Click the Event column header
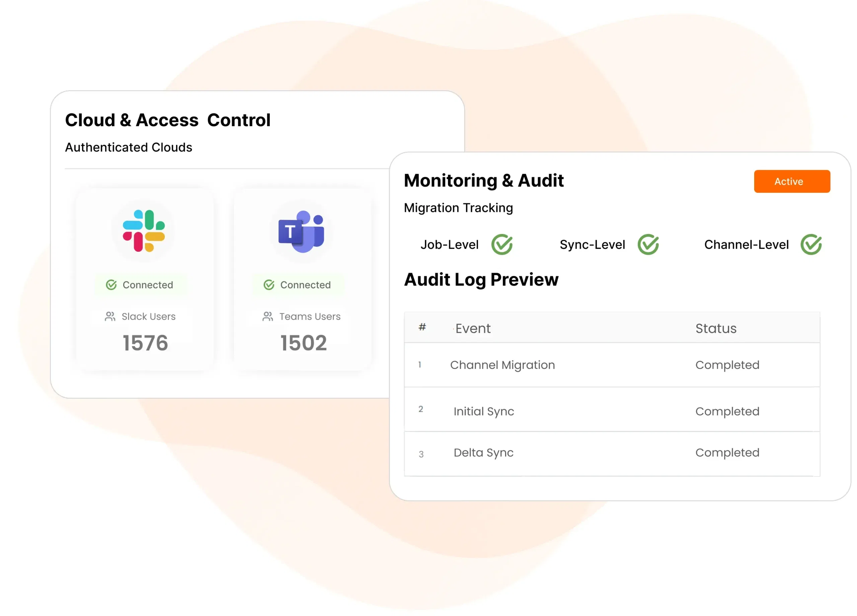This screenshot has height=616, width=857. point(473,328)
